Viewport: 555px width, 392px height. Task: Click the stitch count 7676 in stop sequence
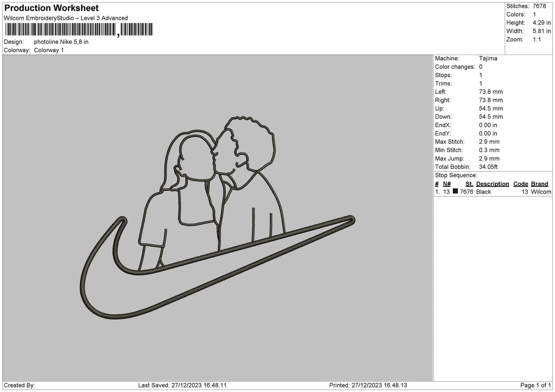click(x=466, y=192)
